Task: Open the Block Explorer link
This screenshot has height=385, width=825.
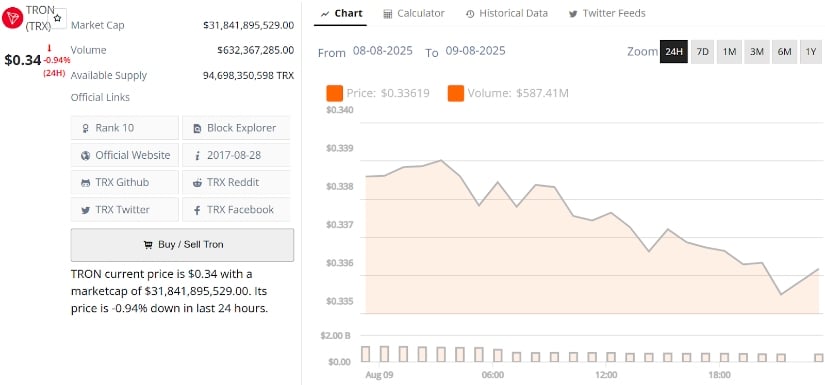Action: tap(236, 128)
